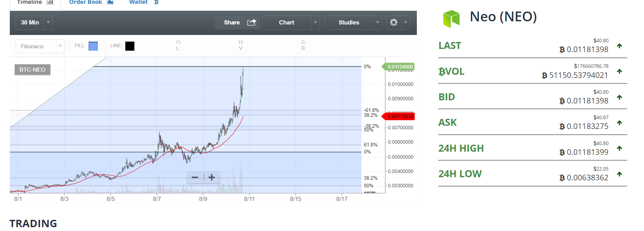Image resolution: width=644 pixels, height=231 pixels.
Task: Click the green 0.01124000 price marker
Action: point(398,67)
